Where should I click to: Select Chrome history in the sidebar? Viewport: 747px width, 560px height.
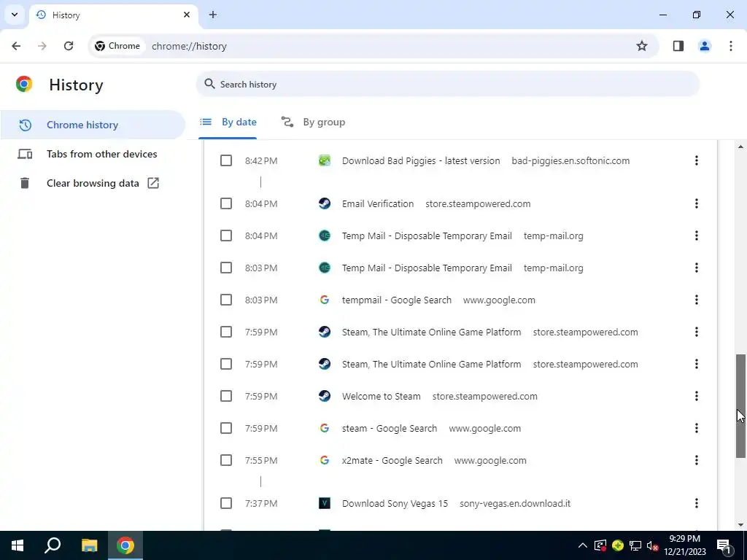coord(93,125)
